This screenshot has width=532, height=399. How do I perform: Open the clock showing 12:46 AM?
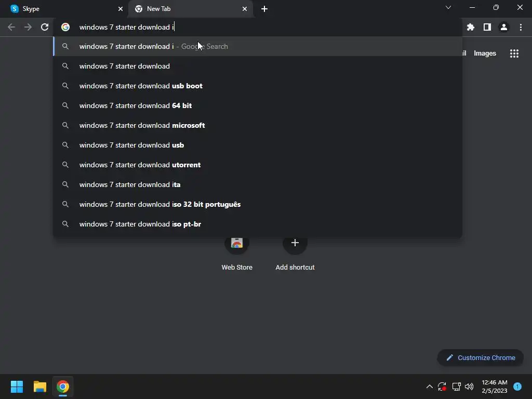coord(495,387)
